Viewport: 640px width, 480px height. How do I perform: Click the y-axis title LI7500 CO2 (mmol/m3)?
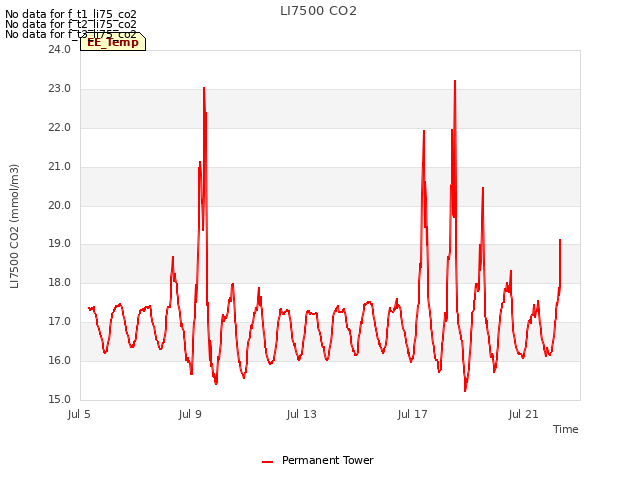click(x=14, y=226)
